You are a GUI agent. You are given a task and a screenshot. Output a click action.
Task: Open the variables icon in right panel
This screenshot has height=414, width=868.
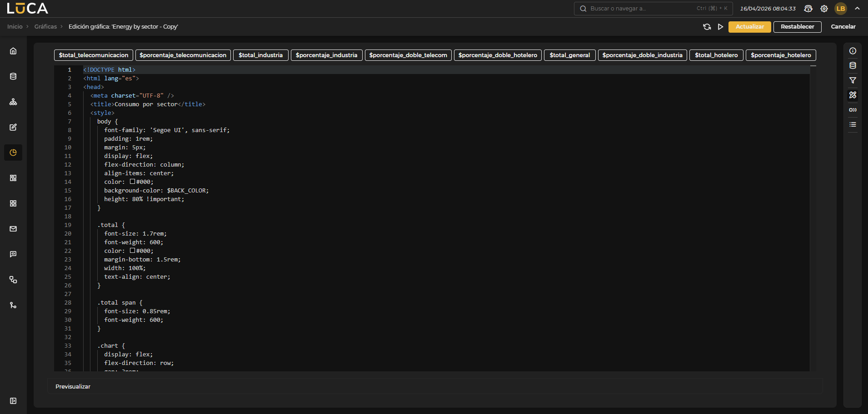tap(853, 110)
